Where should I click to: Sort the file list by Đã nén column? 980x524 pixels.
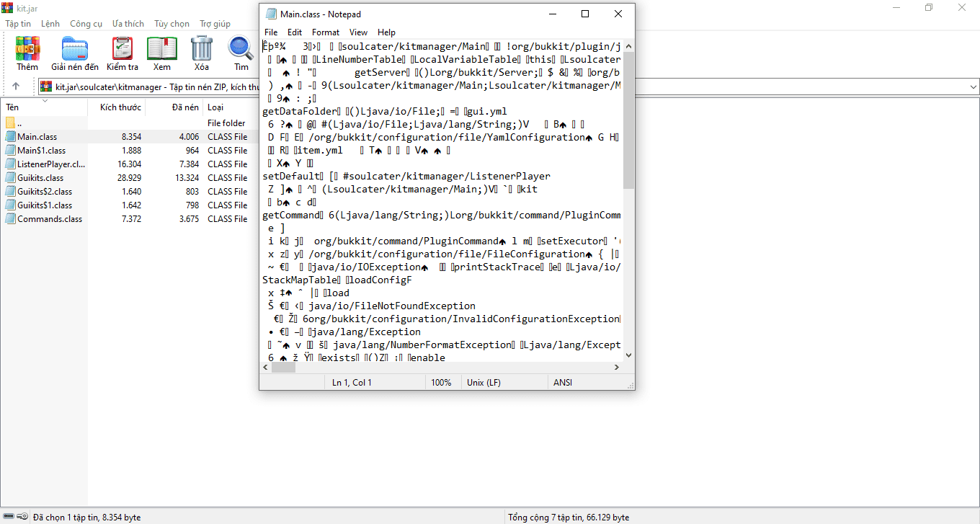[174, 107]
